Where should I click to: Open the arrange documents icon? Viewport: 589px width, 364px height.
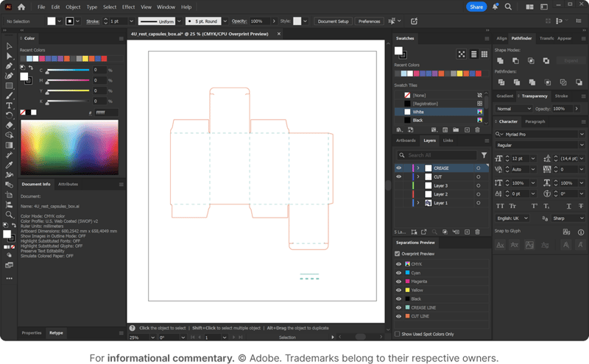[x=529, y=7]
